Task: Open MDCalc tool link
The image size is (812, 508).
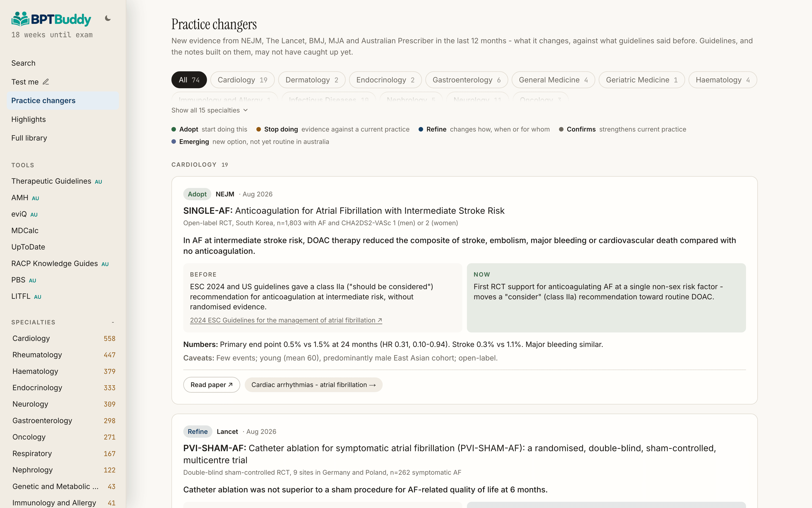Action: pos(25,231)
